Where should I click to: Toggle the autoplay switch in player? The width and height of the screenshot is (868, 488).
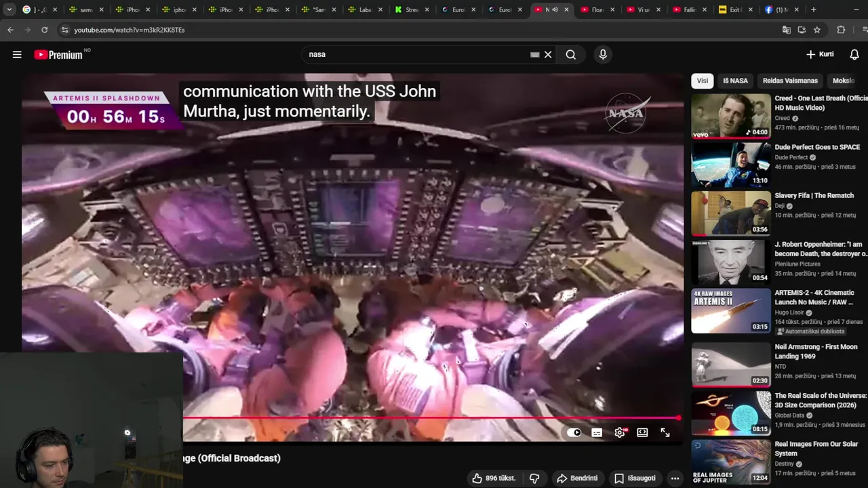(x=574, y=432)
